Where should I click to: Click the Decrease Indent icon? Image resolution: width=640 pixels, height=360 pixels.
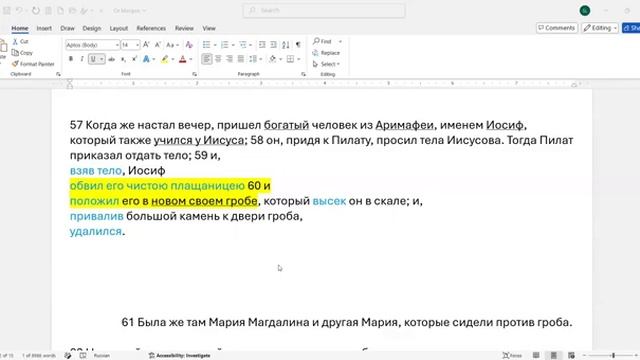(262, 44)
